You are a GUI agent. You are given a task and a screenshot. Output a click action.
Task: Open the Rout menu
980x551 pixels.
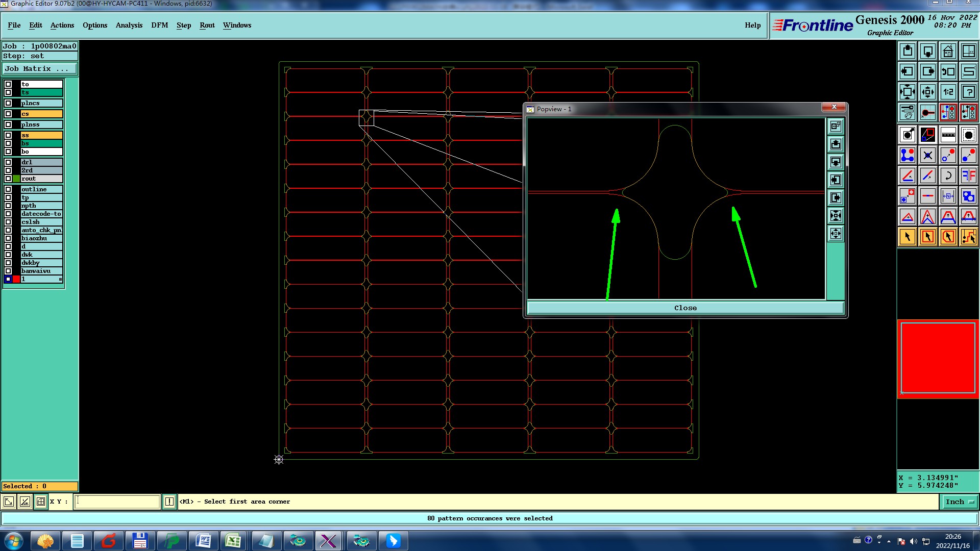(207, 25)
